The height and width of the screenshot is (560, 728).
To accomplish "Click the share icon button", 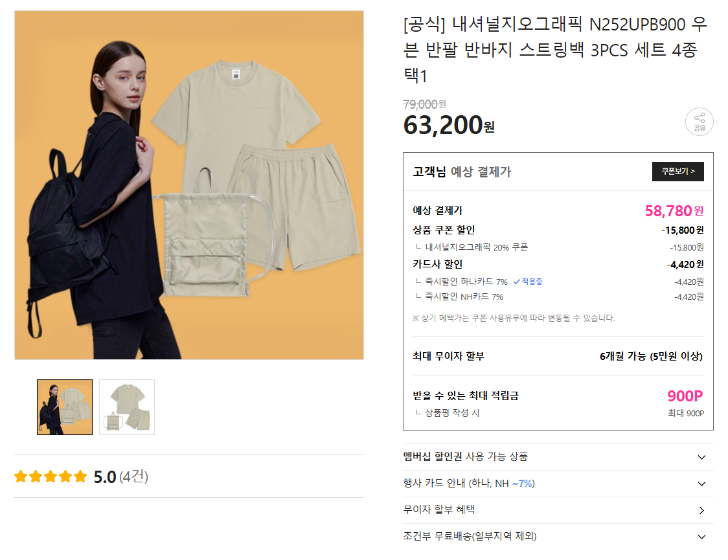I will (700, 122).
